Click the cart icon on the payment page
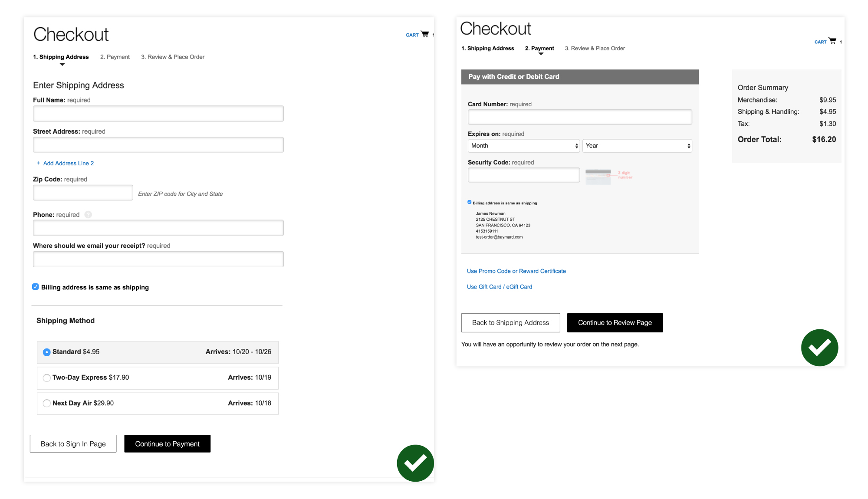 point(832,41)
